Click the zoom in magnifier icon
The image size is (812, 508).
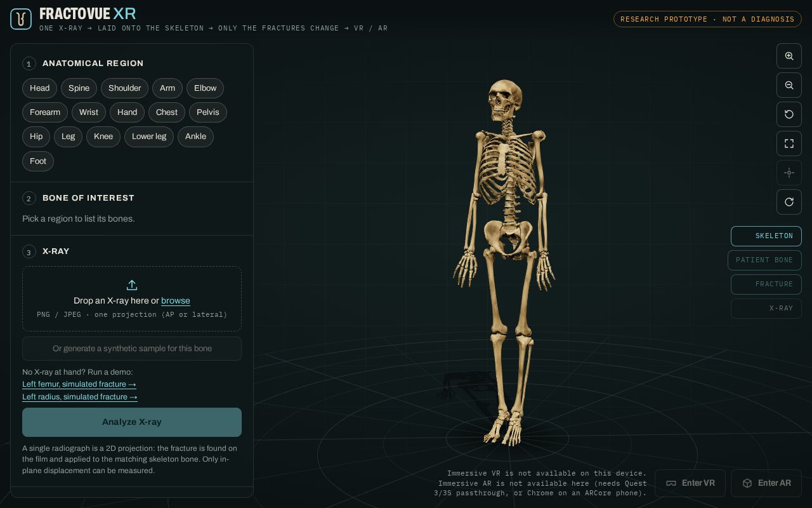click(x=789, y=56)
